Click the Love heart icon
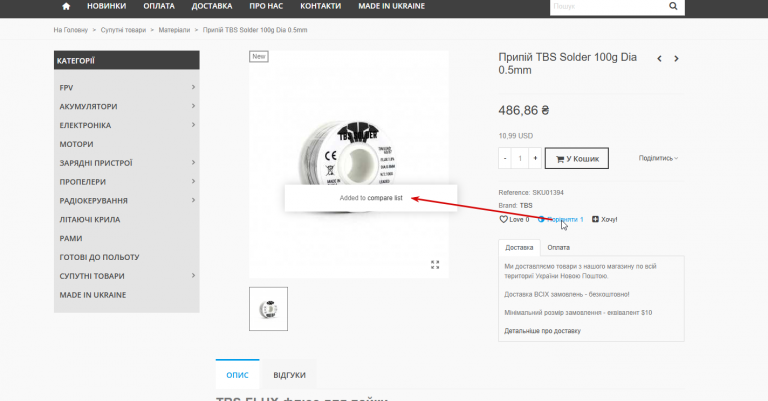 pyautogui.click(x=503, y=219)
